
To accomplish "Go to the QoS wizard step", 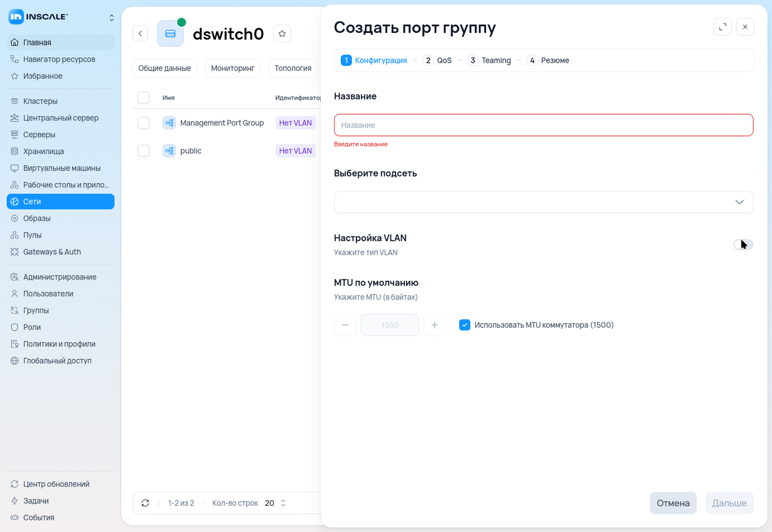I will [437, 61].
